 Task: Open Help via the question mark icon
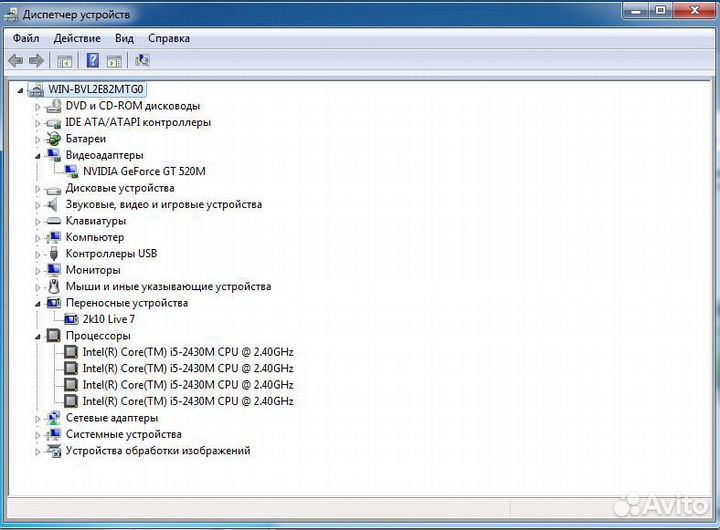pos(93,60)
